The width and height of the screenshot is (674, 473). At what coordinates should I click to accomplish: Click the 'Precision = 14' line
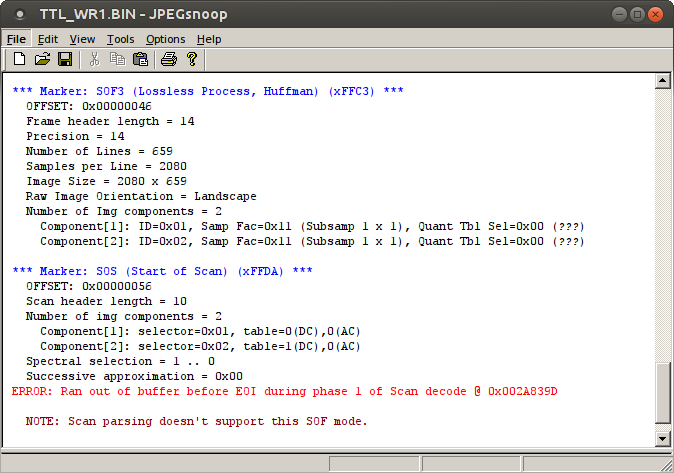pos(75,136)
